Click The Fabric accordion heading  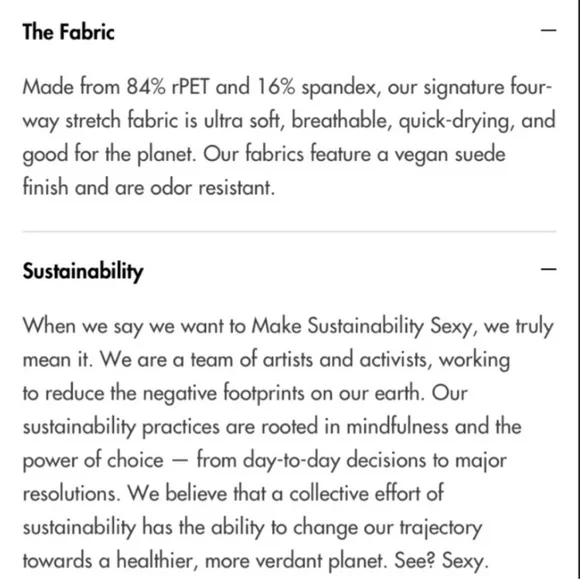coord(68,32)
